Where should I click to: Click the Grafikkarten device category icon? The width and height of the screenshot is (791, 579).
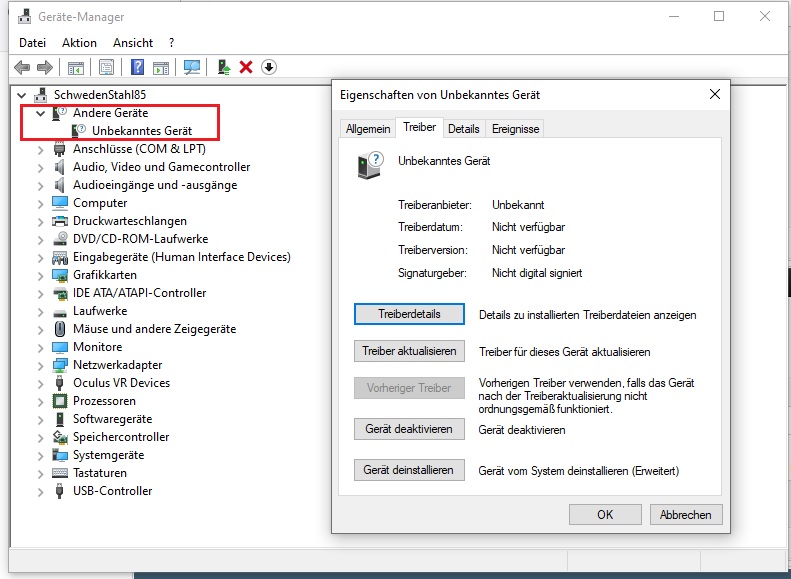(60, 275)
